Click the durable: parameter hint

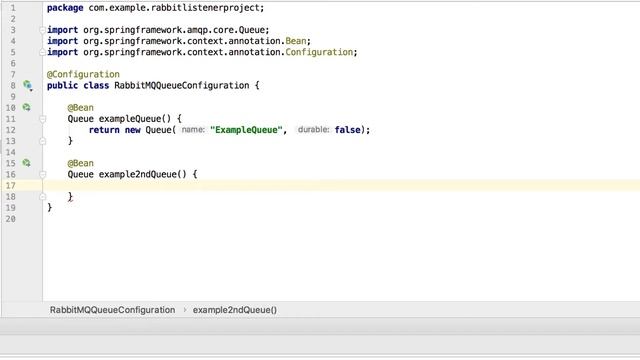pyautogui.click(x=313, y=130)
